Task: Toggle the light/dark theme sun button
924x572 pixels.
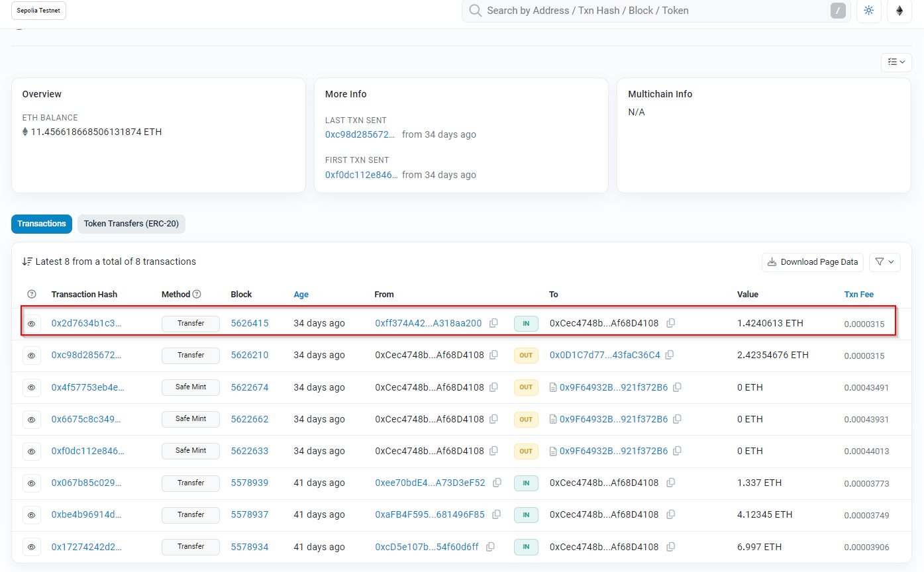Action: [868, 11]
